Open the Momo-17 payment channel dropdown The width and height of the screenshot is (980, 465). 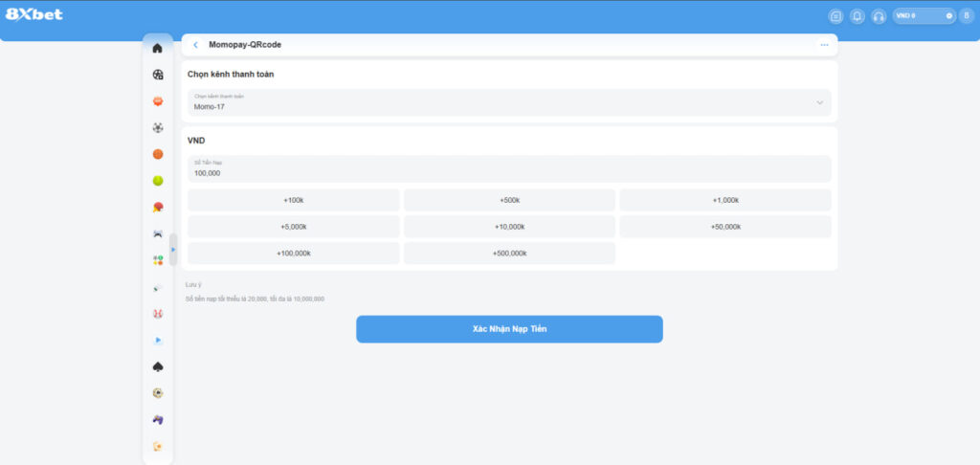pos(509,102)
